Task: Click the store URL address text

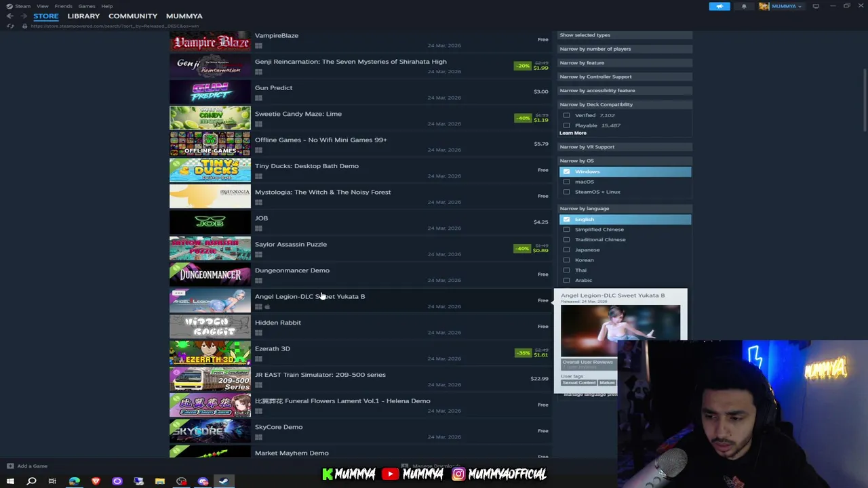Action: 115,26
